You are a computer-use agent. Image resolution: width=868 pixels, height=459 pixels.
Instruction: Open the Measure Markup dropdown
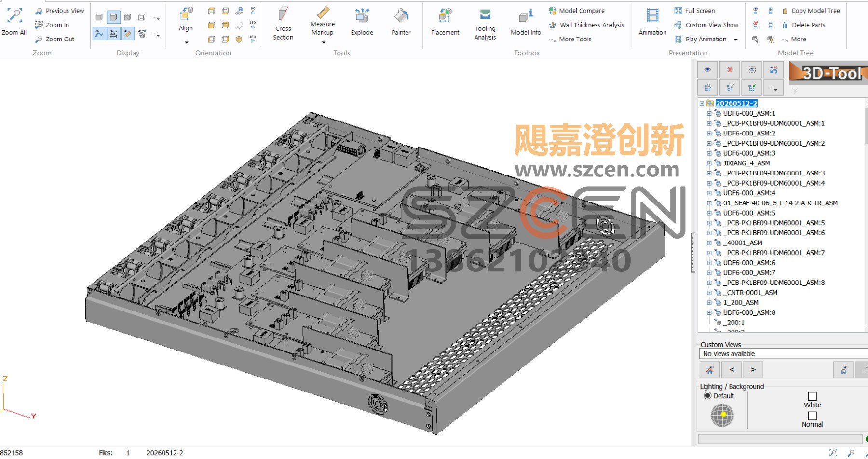pyautogui.click(x=323, y=42)
